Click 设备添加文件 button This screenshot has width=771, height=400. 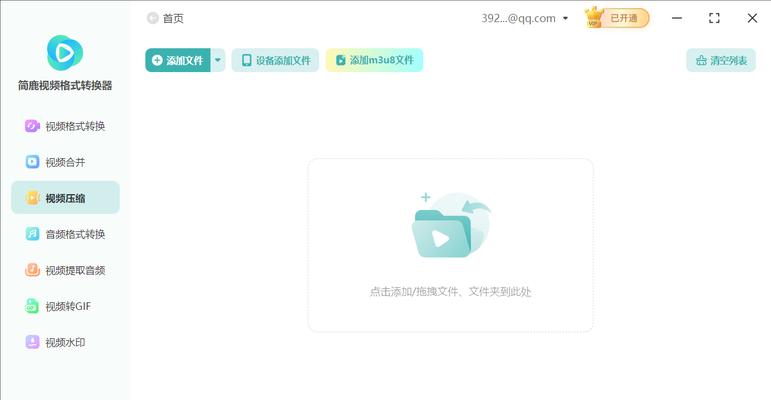tap(275, 60)
